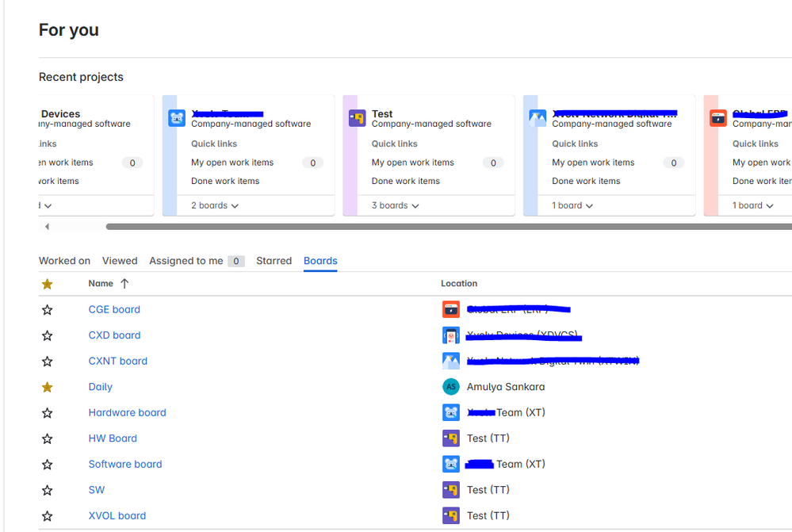Open the Devices project title
Viewport: 792px width, 532px height.
[x=60, y=113]
